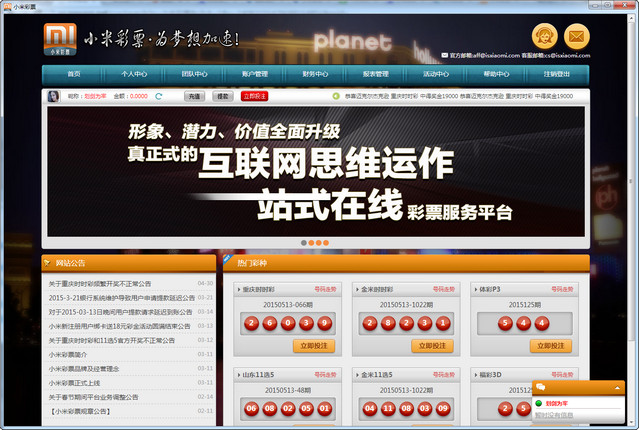This screenshot has height=430, width=639.
Task: Switch to the last banner dot
Action: (326, 243)
